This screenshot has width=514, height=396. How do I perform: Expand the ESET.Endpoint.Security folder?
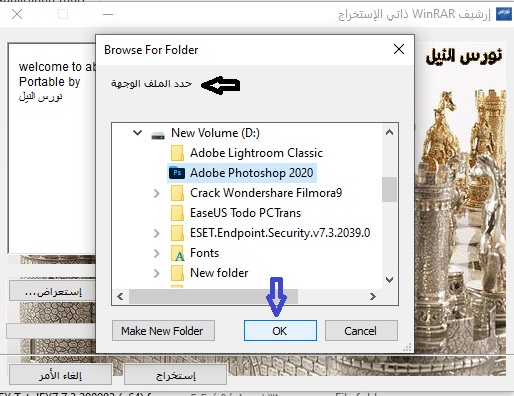(x=157, y=233)
